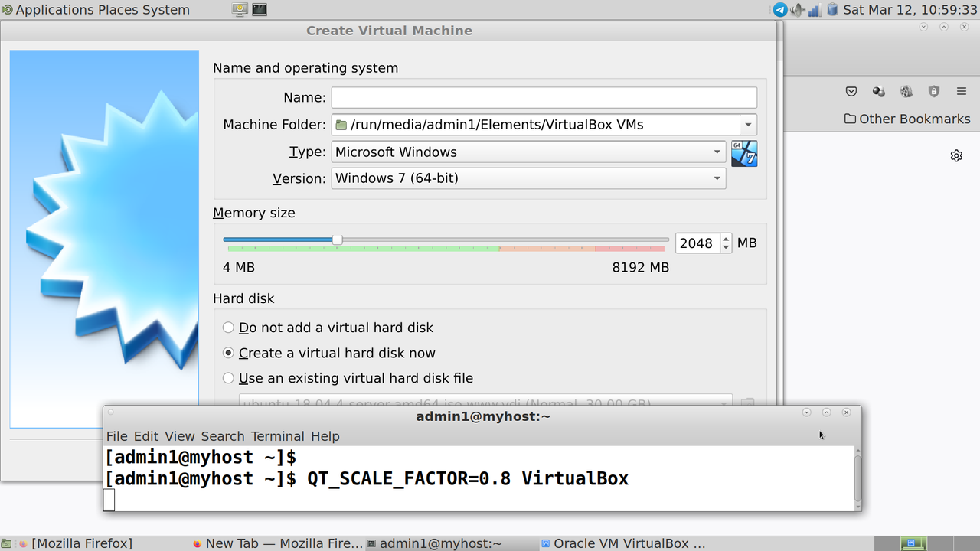The width and height of the screenshot is (980, 551).
Task: Maximize the admin1@myhost terminal window
Action: [826, 412]
